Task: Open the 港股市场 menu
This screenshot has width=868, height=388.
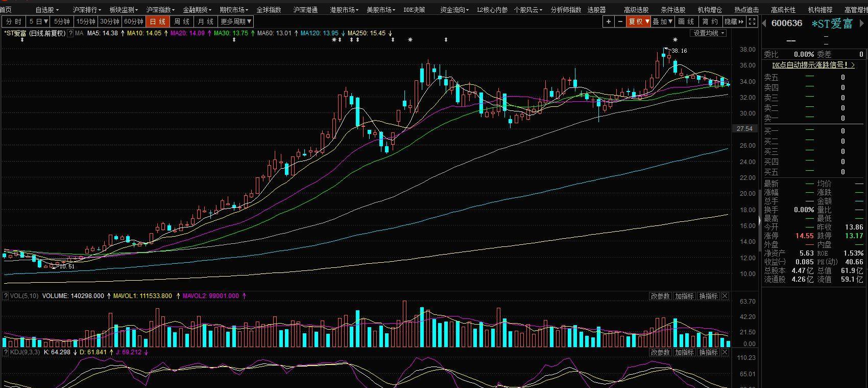Action: (x=344, y=10)
